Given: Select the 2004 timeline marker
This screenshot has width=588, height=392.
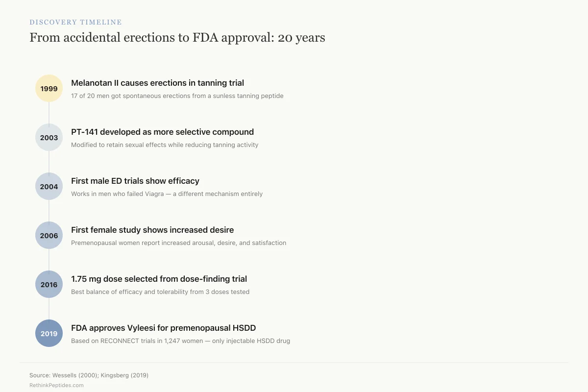Looking at the screenshot, I should click(x=49, y=186).
